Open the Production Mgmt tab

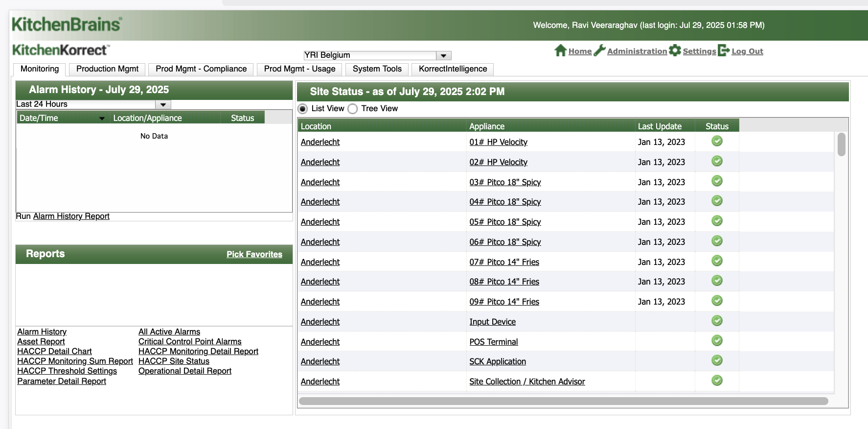[x=107, y=69]
